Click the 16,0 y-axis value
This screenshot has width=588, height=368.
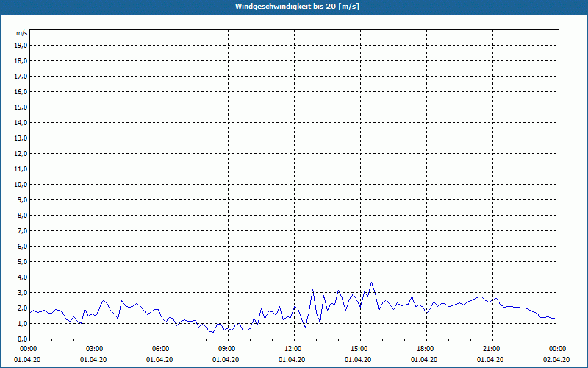click(x=21, y=91)
